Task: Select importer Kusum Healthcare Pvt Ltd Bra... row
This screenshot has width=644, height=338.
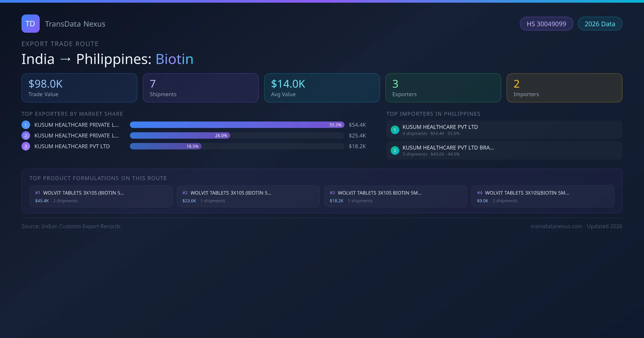Action: coord(504,150)
